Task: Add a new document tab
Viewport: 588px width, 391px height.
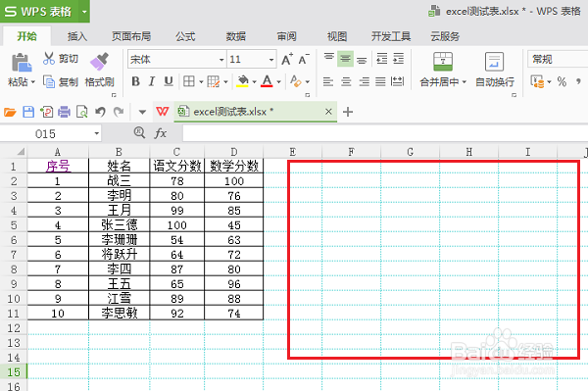Action: pos(348,112)
